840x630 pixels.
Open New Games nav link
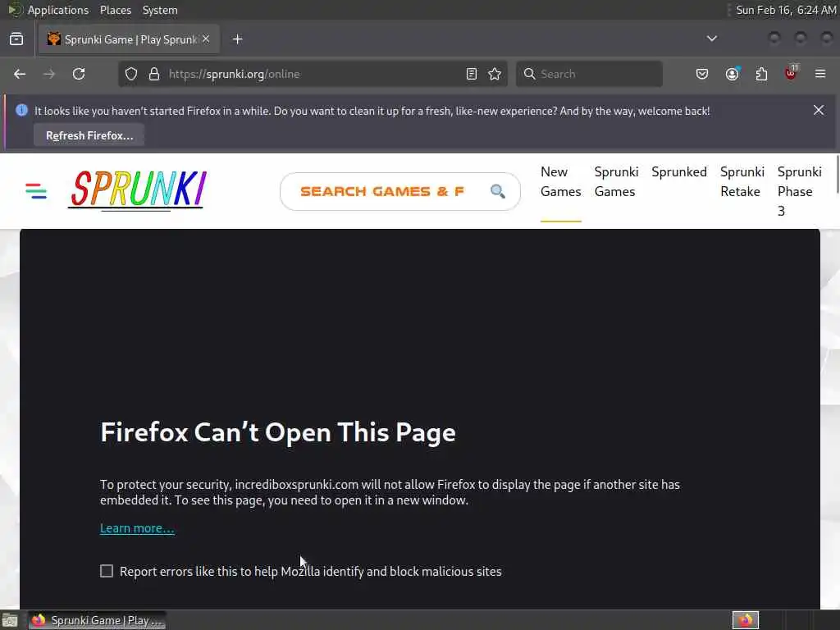click(x=560, y=181)
